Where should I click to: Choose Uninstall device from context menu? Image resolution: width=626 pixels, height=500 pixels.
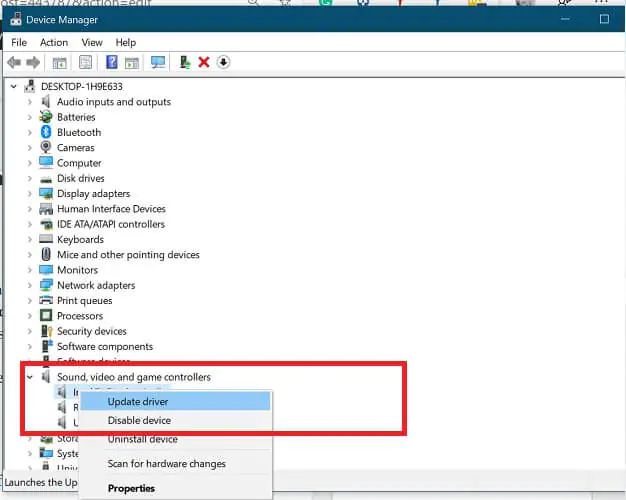[175, 439]
